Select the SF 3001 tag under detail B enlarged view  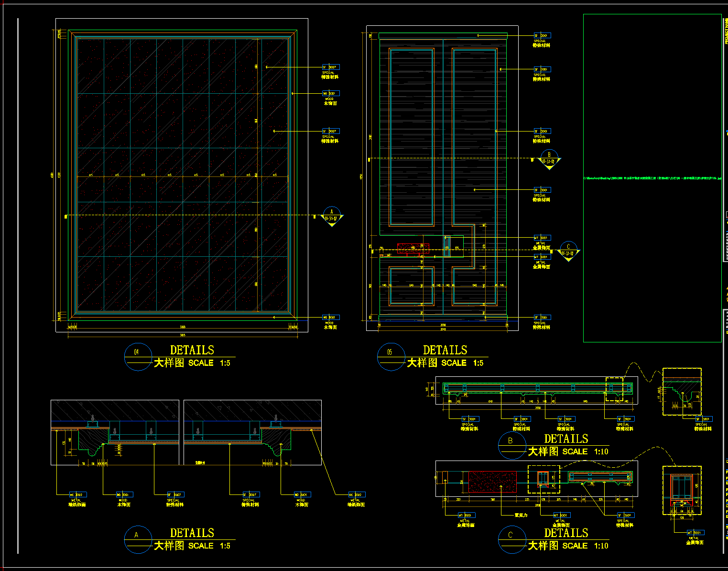click(704, 419)
